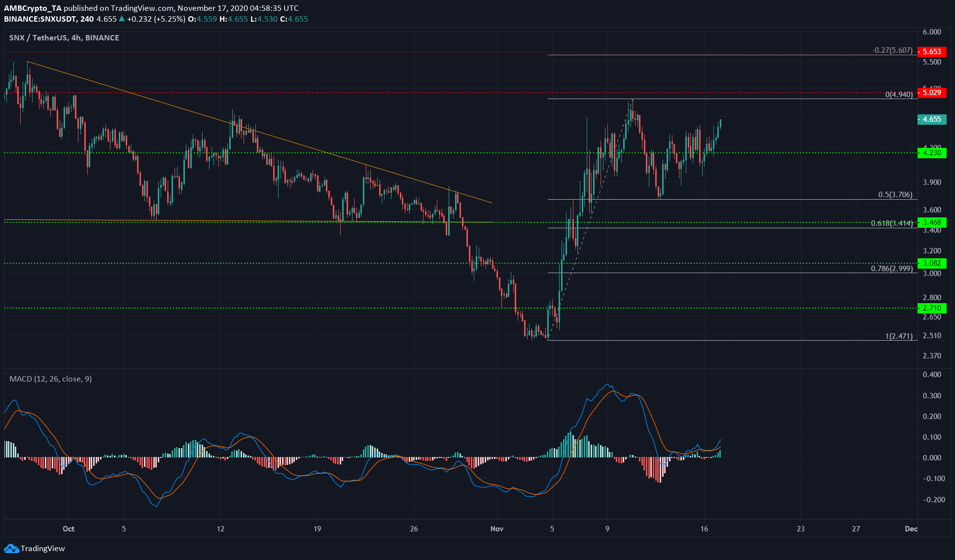Screen dimensions: 955x560
Task: Click the 3.900 price axis value
Action: click(x=932, y=182)
